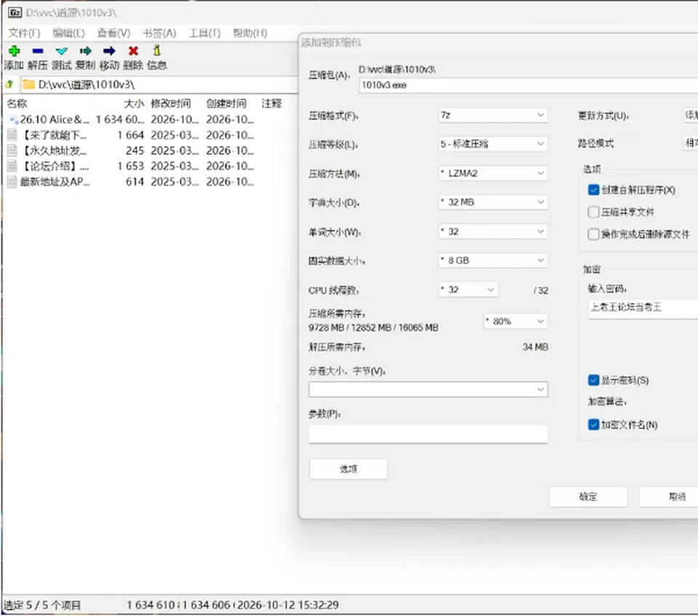
Task: Enable 压缩共享文件 checkbox
Action: click(x=593, y=212)
